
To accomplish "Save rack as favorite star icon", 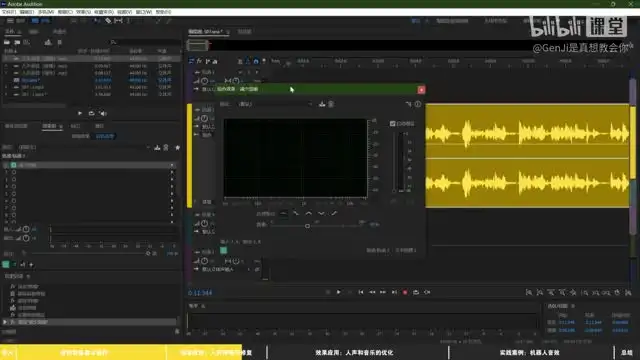I will pyautogui.click(x=178, y=147).
